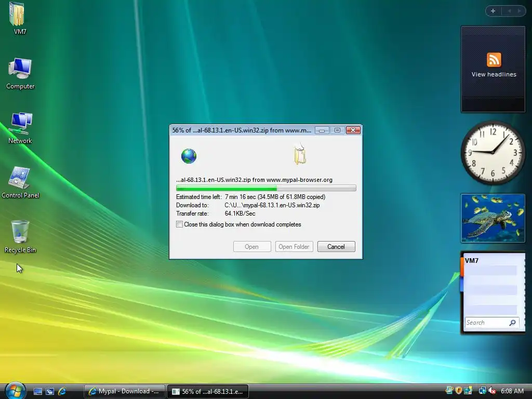Screen dimensions: 532x399
Task: Click the sidebar previous gadgets arrow
Action: pos(509,11)
